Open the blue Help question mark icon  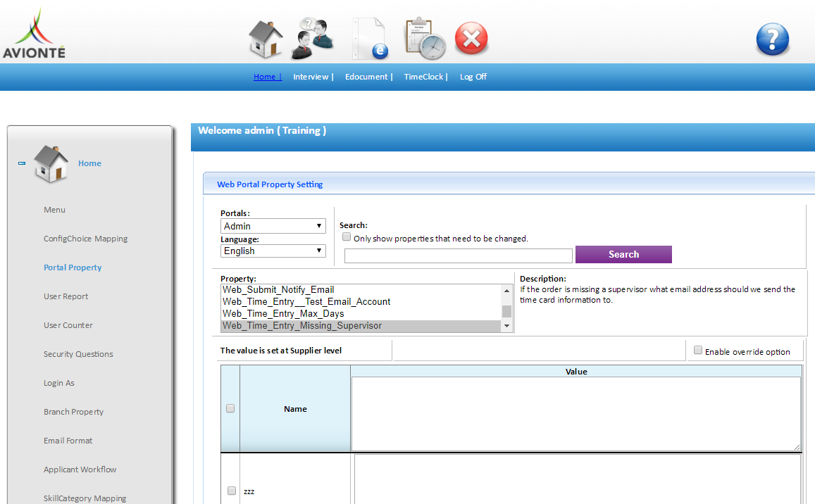pos(772,39)
